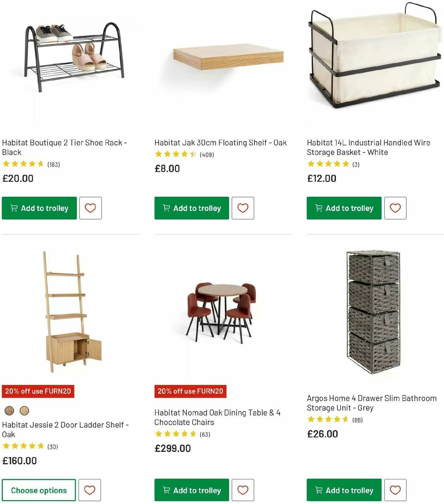Save the Nomad Dining Table using the heart icon
The image size is (444, 504).
point(243,490)
